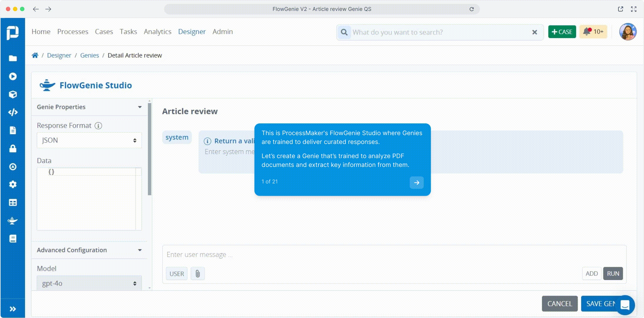Image resolution: width=644 pixels, height=318 pixels.
Task: Collapse the Advanced Configuration section
Action: point(89,250)
